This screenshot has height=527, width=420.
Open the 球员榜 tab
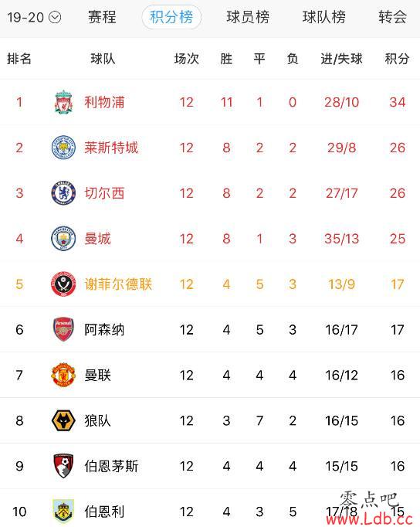pos(248,17)
